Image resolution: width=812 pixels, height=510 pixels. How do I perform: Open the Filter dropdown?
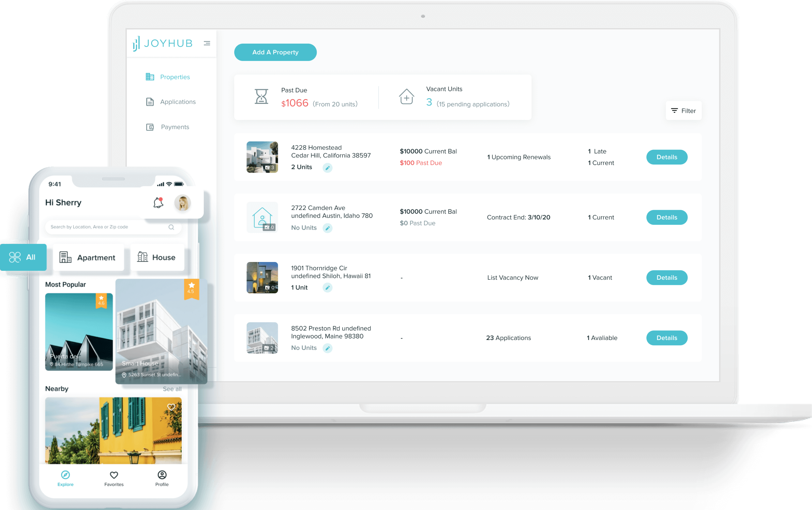[x=683, y=111]
